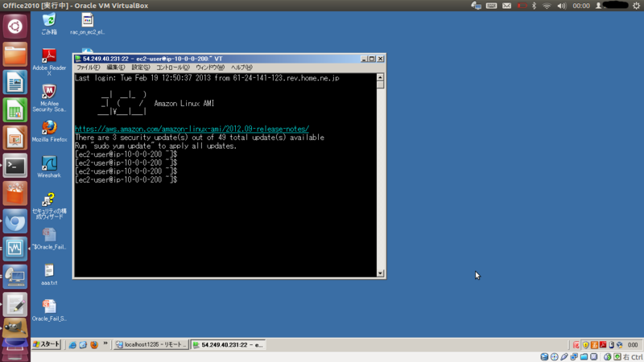The width and height of the screenshot is (644, 362).
Task: Open the system settings gear menu
Action: pos(636,6)
